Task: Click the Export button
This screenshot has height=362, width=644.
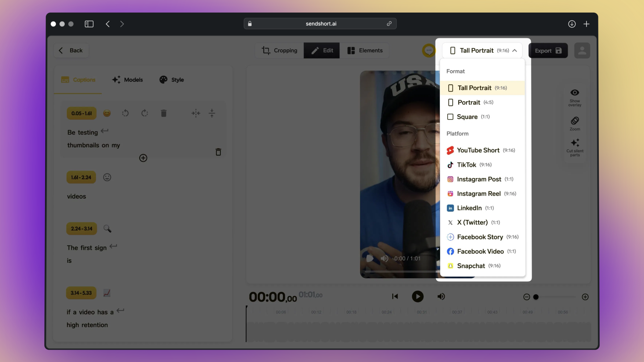Action: pyautogui.click(x=548, y=50)
